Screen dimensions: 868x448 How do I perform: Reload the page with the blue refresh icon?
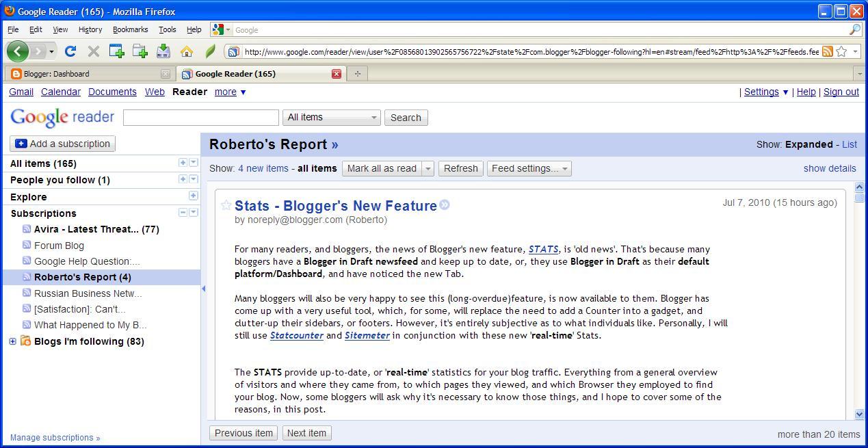(x=70, y=51)
